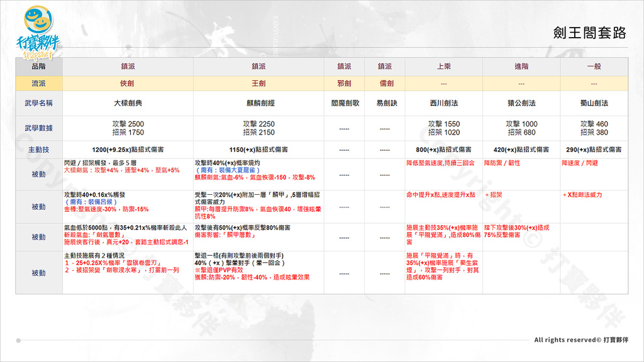The width and height of the screenshot is (644, 362).
Task: Click the 290(+x)點招式傷害 cell
Action: (x=594, y=150)
